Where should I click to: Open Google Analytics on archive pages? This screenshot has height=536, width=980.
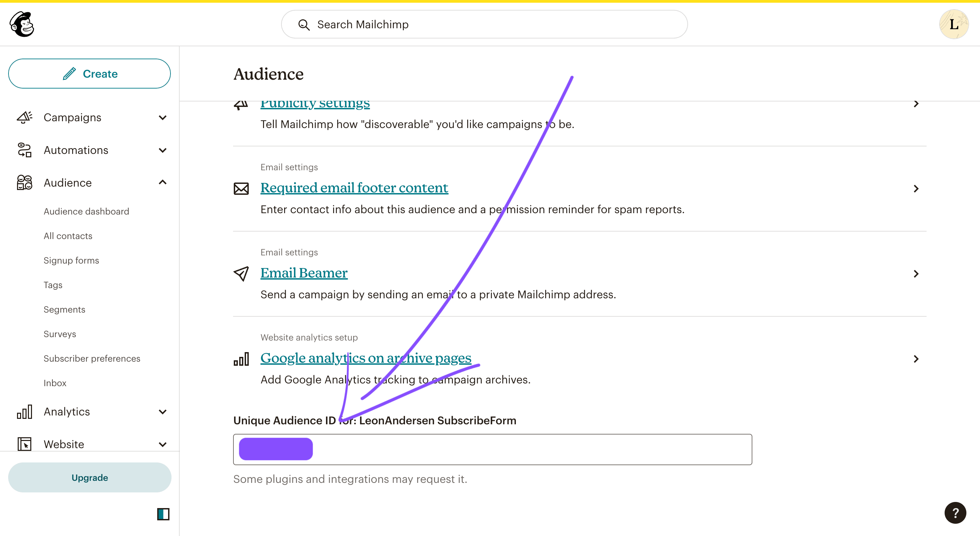click(x=365, y=359)
